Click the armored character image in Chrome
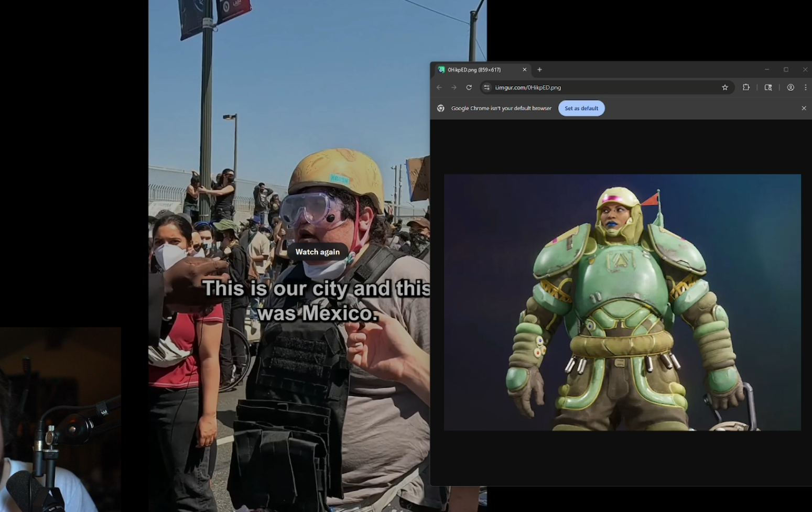The height and width of the screenshot is (512, 812). coord(622,302)
